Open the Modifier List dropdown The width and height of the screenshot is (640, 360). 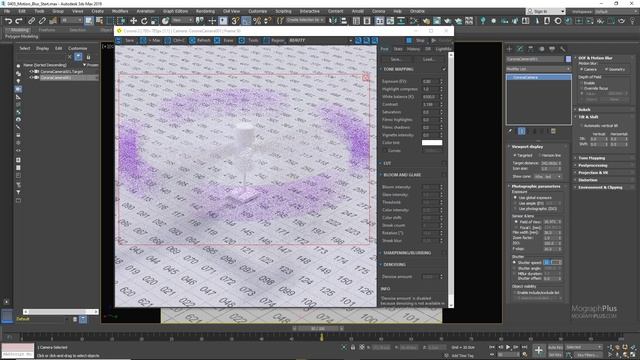coord(538,69)
